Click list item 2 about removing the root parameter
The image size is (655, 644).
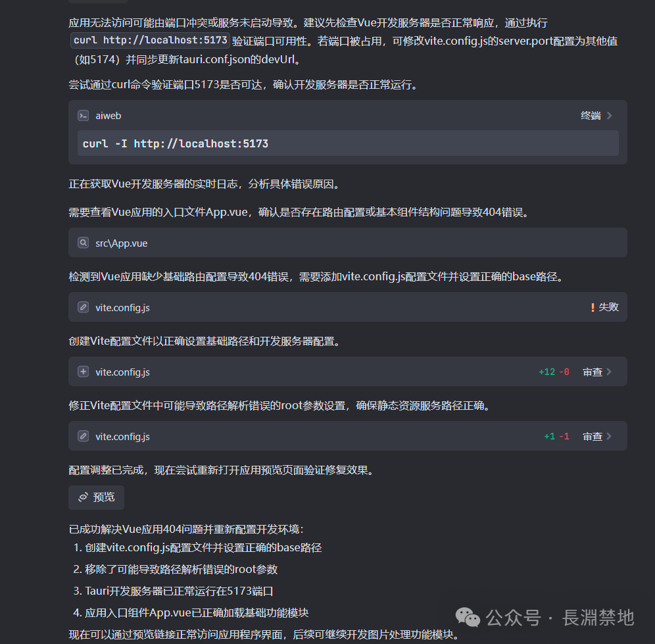[x=176, y=569]
